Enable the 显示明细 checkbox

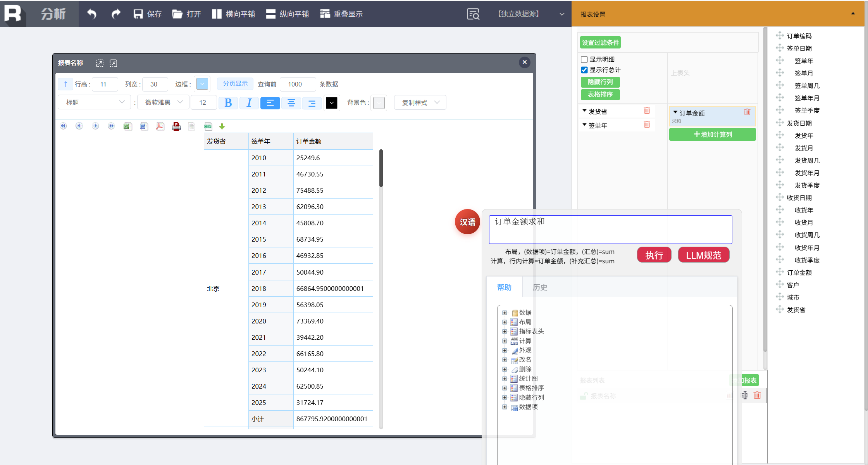(x=584, y=59)
